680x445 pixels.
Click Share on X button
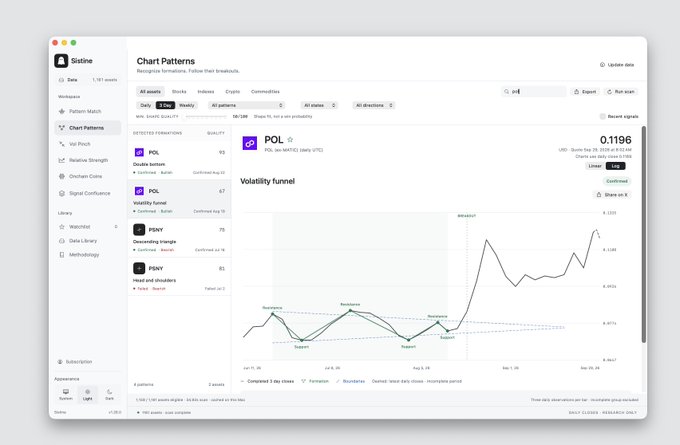tap(611, 195)
